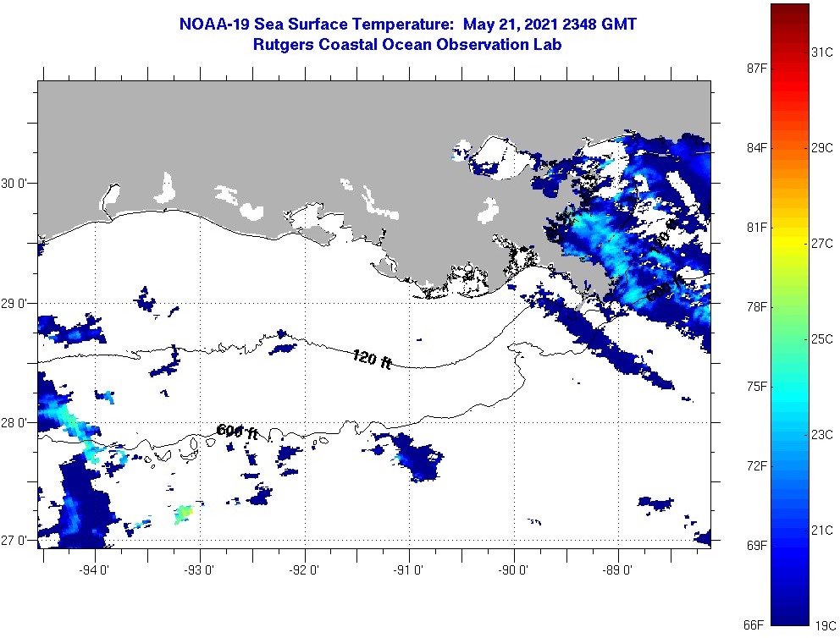Click the '23C' colorbar label
The image size is (840, 638).
pyautogui.click(x=822, y=434)
